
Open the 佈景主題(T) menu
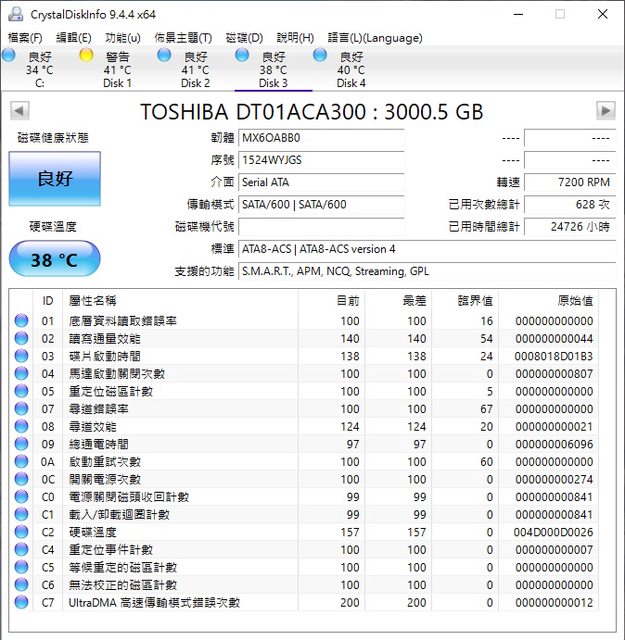183,37
